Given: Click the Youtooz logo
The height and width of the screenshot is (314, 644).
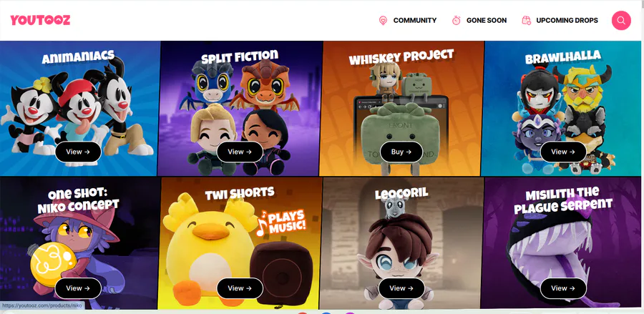Looking at the screenshot, I should point(40,20).
